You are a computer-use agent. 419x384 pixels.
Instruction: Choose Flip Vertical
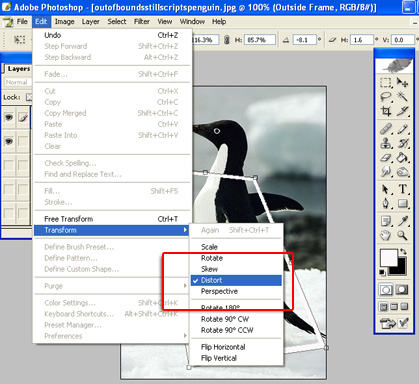[x=236, y=358]
